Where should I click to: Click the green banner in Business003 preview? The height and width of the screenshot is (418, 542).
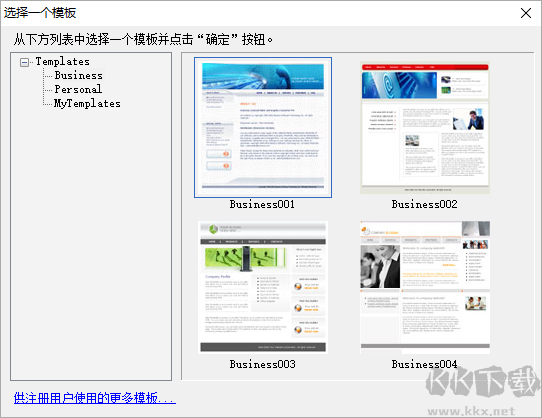(245, 258)
